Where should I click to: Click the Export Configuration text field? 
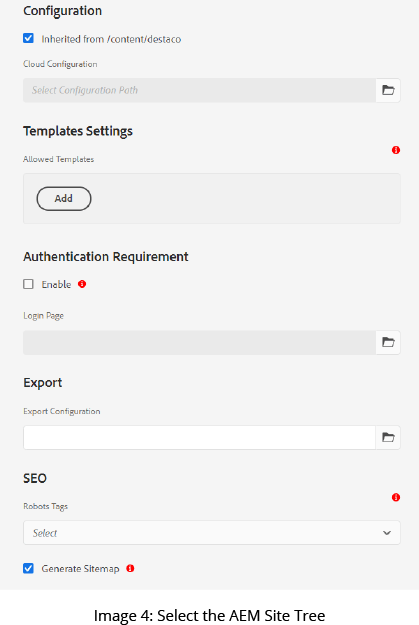[x=199, y=438]
